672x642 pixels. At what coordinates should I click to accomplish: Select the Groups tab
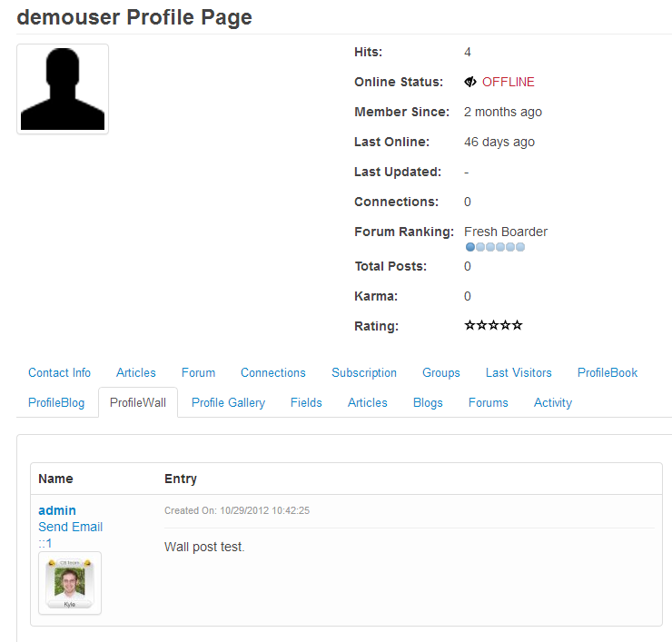coord(441,372)
